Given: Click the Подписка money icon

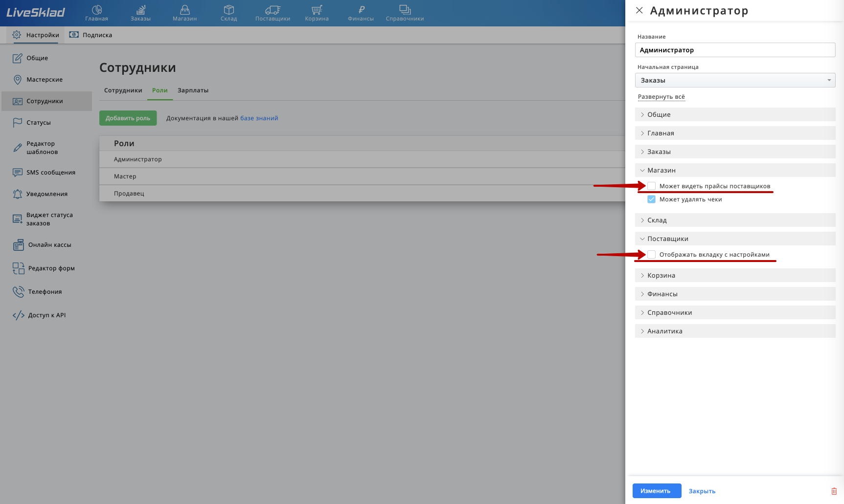Looking at the screenshot, I should click(74, 35).
